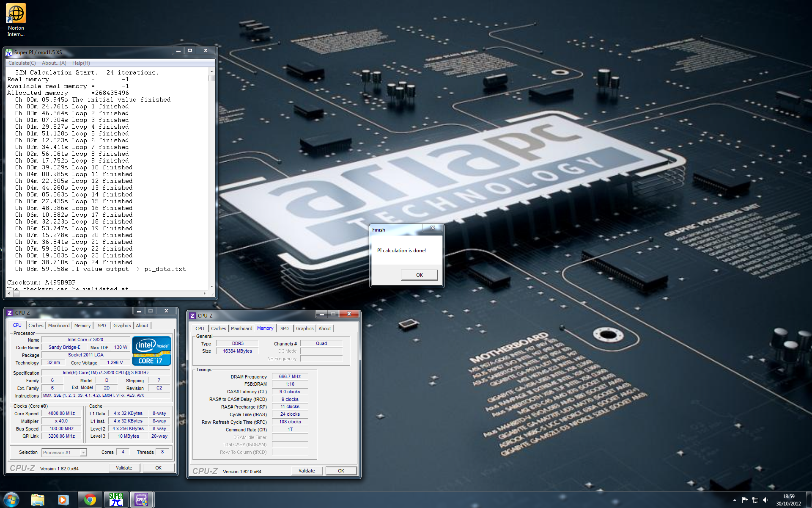
Task: Click the 'PI calculation is done!' message
Action: (401, 251)
